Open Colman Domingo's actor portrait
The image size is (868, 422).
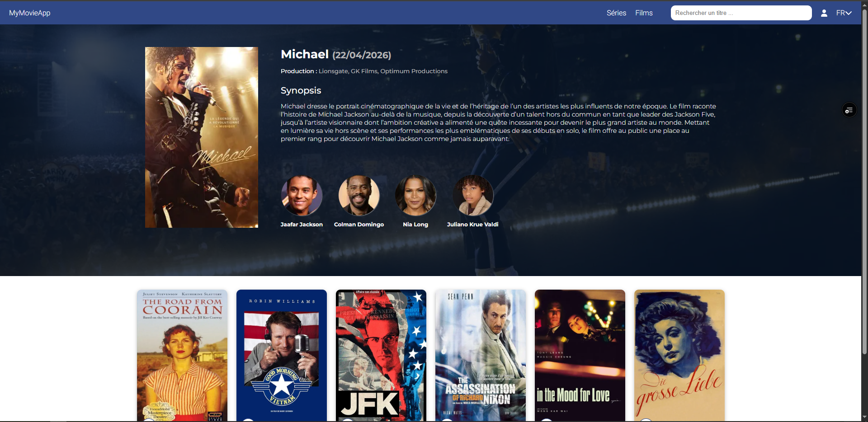(x=359, y=196)
